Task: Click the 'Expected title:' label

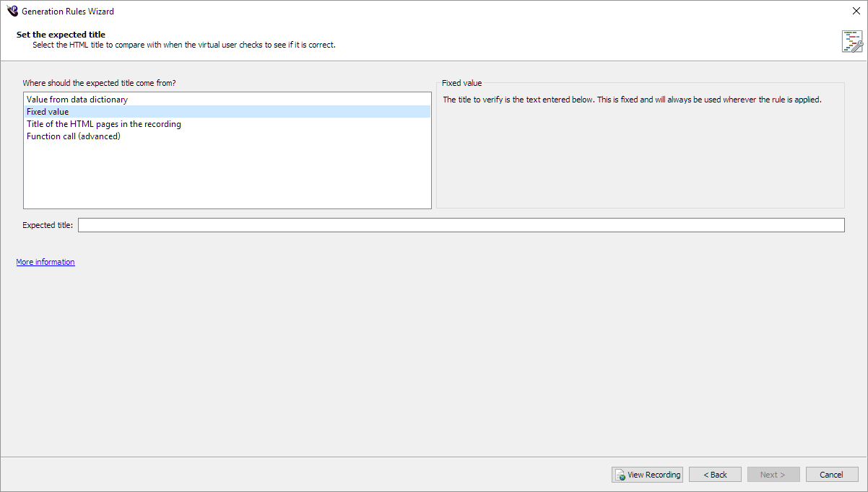Action: tap(48, 225)
